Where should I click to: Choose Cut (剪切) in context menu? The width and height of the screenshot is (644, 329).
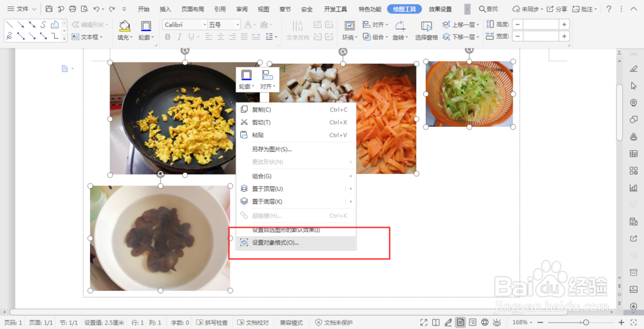(296, 122)
